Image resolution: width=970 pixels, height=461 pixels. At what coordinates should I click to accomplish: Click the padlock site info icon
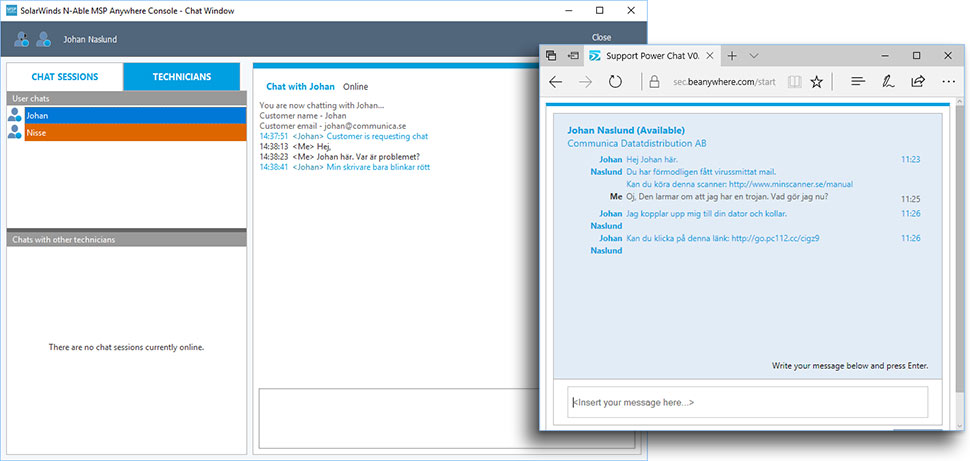[x=654, y=82]
